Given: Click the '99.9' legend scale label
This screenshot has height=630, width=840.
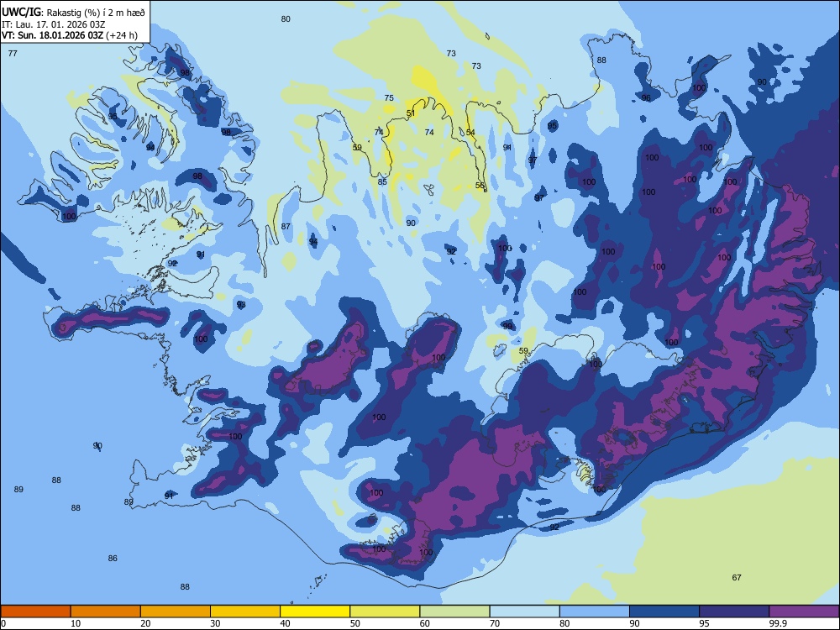Looking at the screenshot, I should click(x=778, y=623).
